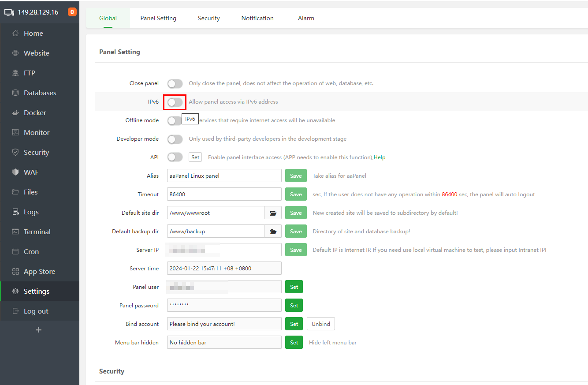
Task: Save the Timeout value
Action: [x=296, y=194]
